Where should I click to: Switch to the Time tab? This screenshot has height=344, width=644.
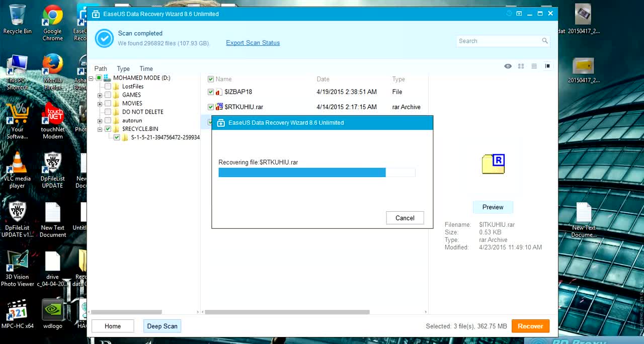click(146, 68)
